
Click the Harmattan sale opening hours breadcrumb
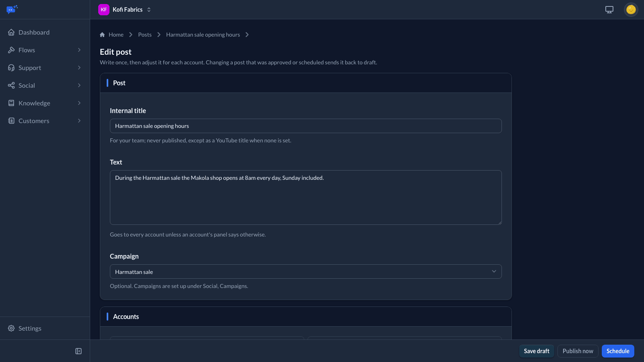coord(203,35)
